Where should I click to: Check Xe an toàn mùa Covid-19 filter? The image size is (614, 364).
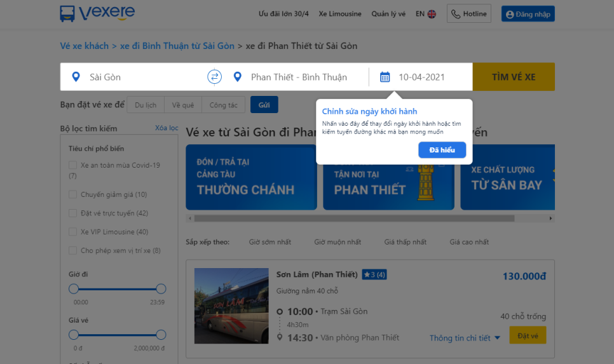pyautogui.click(x=73, y=165)
